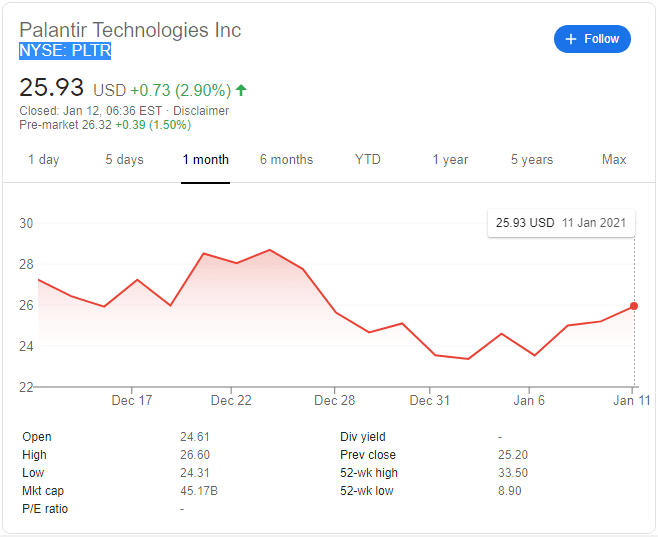The width and height of the screenshot is (658, 537).
Task: Click the Follow button
Action: (592, 39)
